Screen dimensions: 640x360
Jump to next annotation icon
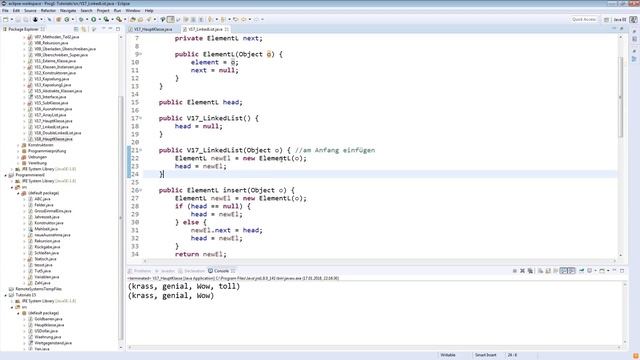click(x=210, y=19)
